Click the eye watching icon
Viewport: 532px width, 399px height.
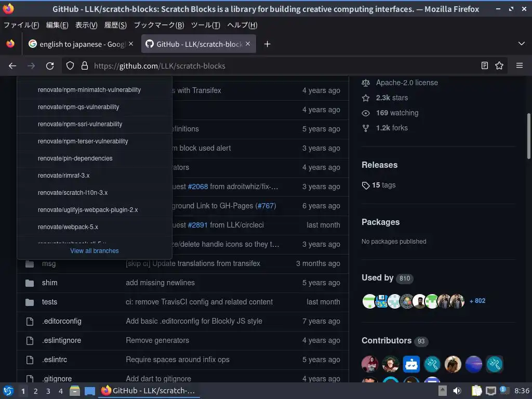(365, 113)
